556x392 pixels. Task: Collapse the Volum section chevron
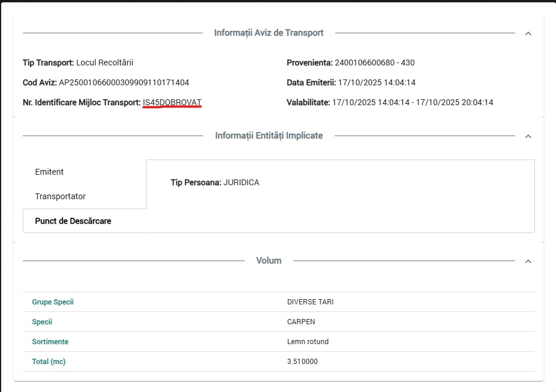pos(528,261)
